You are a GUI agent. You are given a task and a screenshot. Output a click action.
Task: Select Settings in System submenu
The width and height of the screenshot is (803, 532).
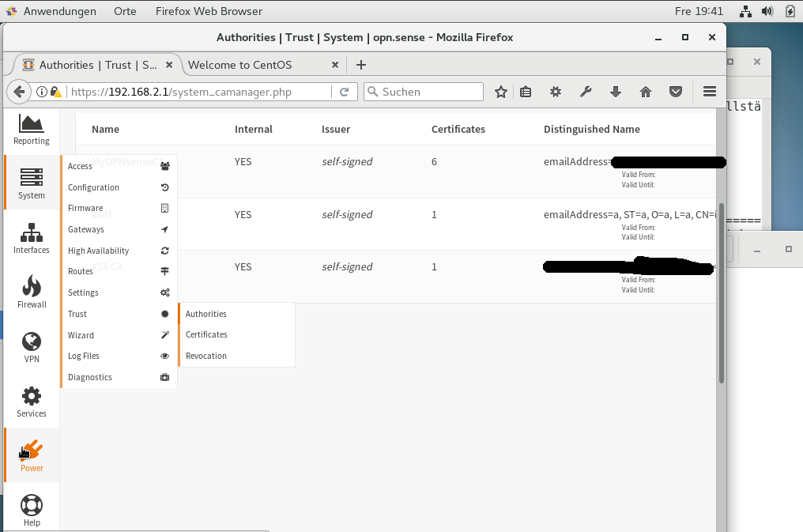point(119,292)
